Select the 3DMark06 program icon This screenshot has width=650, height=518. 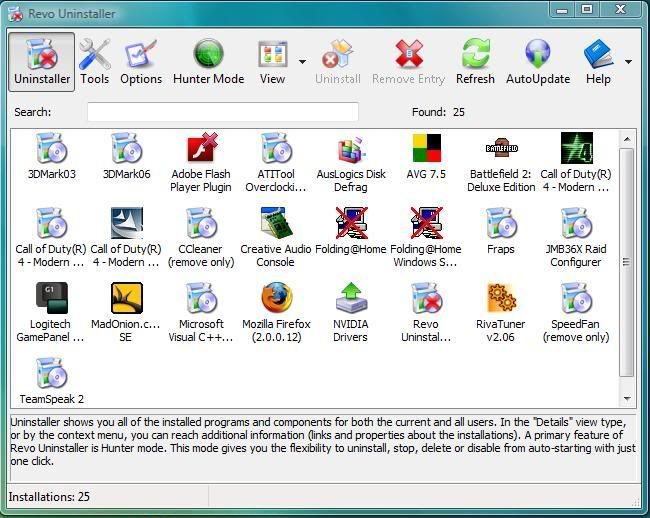point(126,148)
